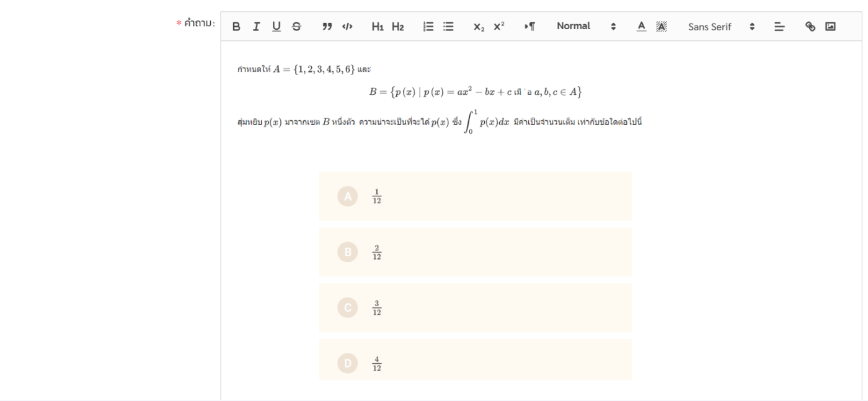Screen dimensions: 868x401
Task: Insert an ordered numbered list
Action: tap(428, 27)
